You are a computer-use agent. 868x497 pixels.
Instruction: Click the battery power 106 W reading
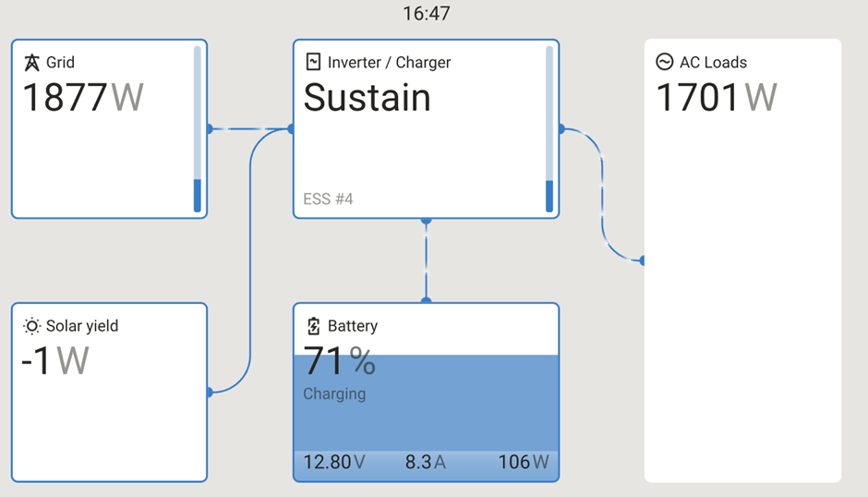pos(523,462)
